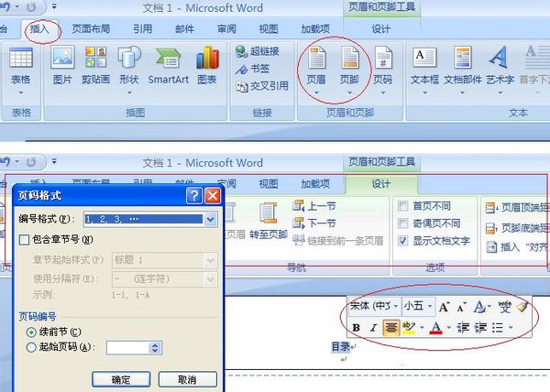
Task: Insert 艺术字 WordArt
Action: pos(500,71)
